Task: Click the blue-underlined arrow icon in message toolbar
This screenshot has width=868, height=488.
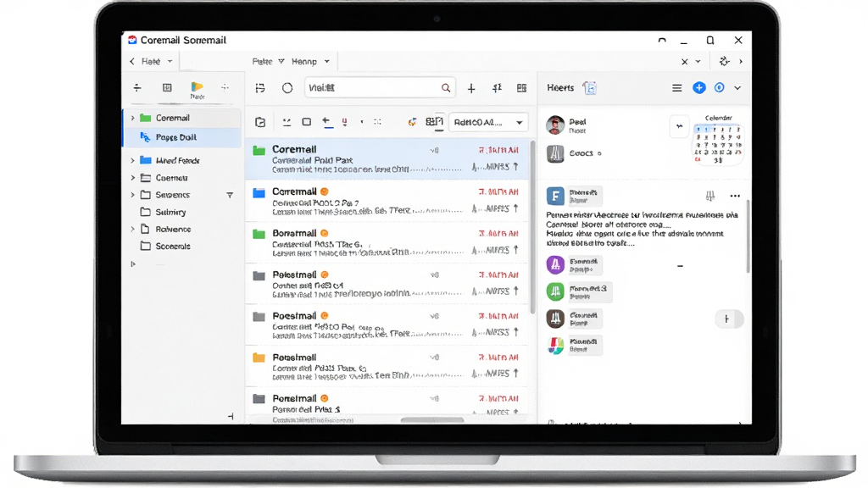Action: pos(328,122)
